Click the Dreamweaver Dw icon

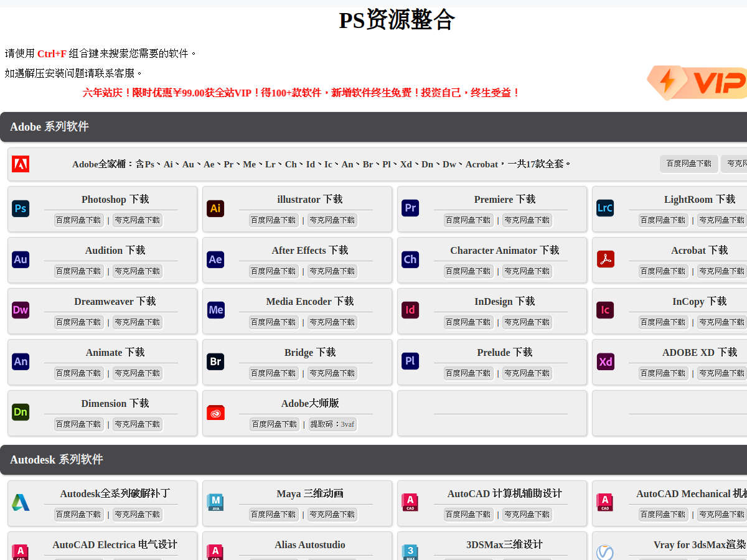coord(21,310)
